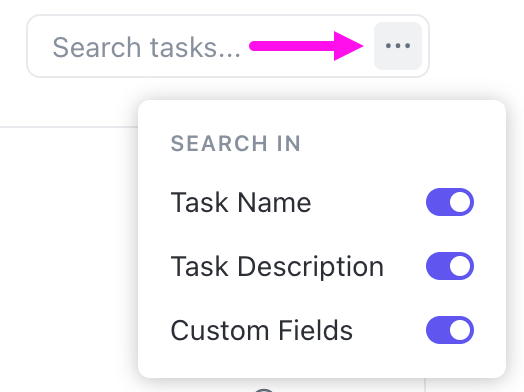The height and width of the screenshot is (392, 524).
Task: Click the three-dot icon beside search
Action: 398,46
